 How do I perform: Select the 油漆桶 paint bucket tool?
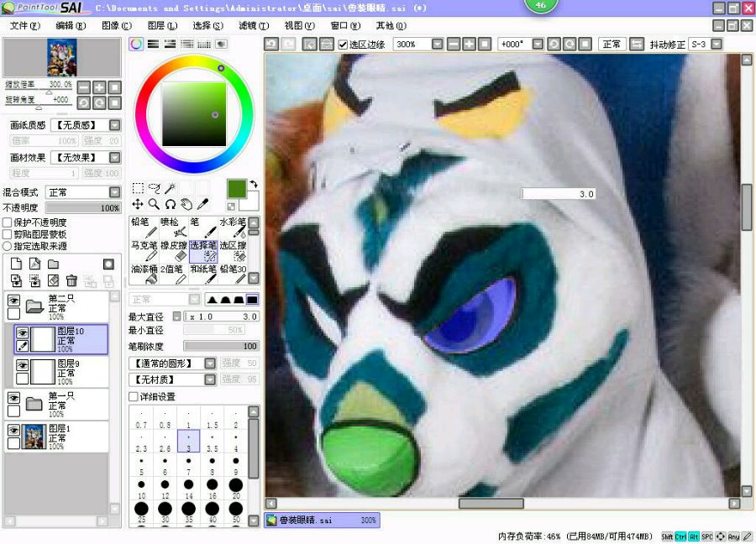tap(144, 275)
